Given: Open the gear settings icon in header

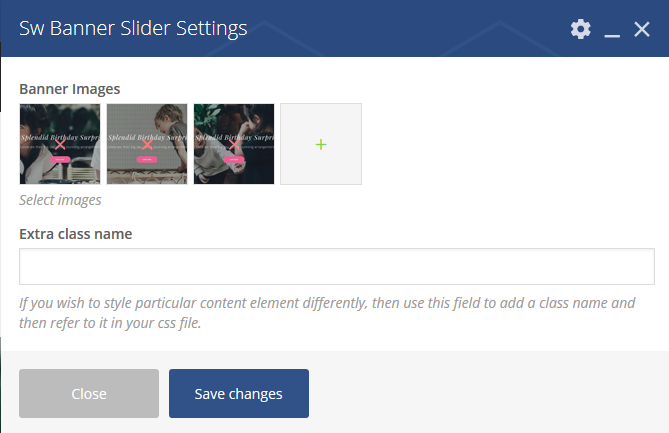Looking at the screenshot, I should click(x=581, y=29).
